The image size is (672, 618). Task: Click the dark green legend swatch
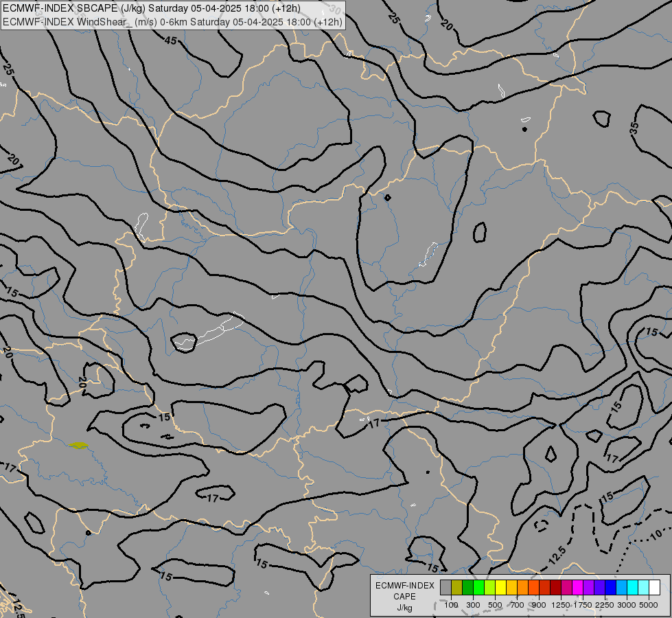(x=467, y=587)
